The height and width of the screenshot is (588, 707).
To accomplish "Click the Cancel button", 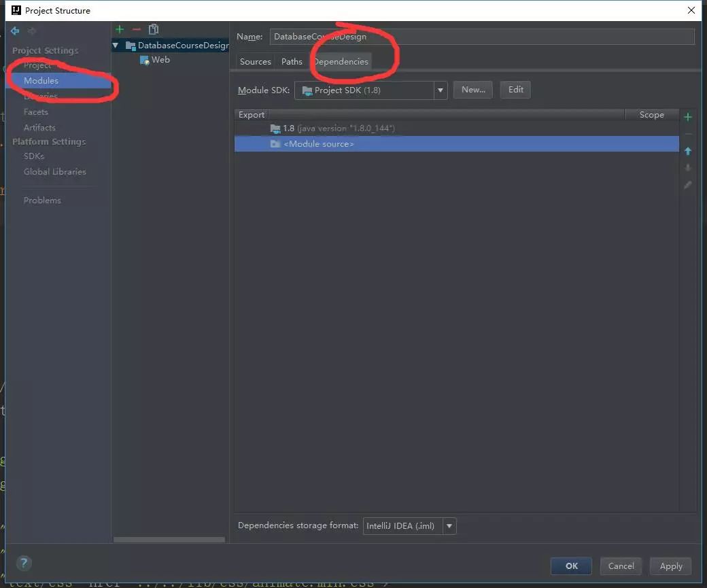I will tap(621, 566).
